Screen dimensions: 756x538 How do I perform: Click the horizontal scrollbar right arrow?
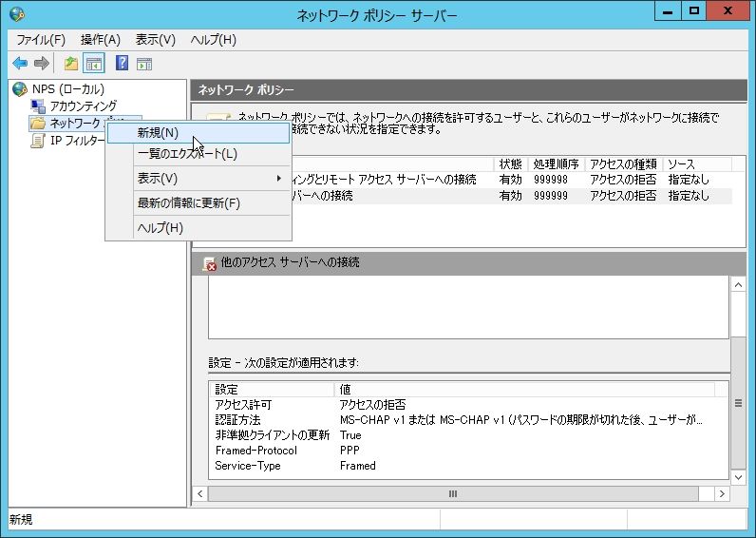click(722, 493)
